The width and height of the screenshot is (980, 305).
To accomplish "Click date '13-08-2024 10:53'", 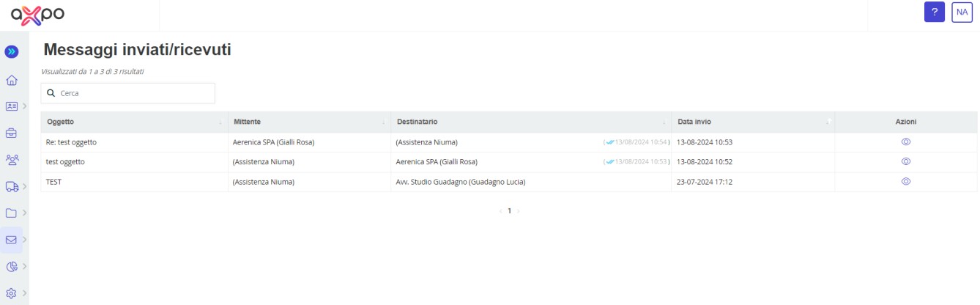I will click(705, 142).
